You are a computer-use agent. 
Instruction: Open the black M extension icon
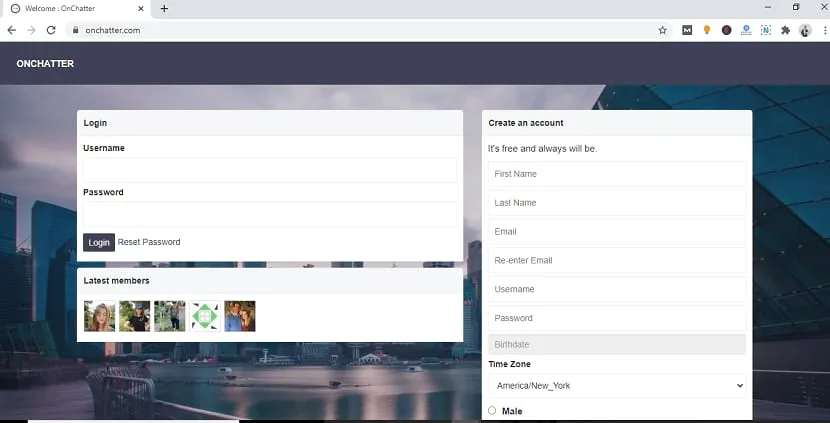click(x=687, y=30)
